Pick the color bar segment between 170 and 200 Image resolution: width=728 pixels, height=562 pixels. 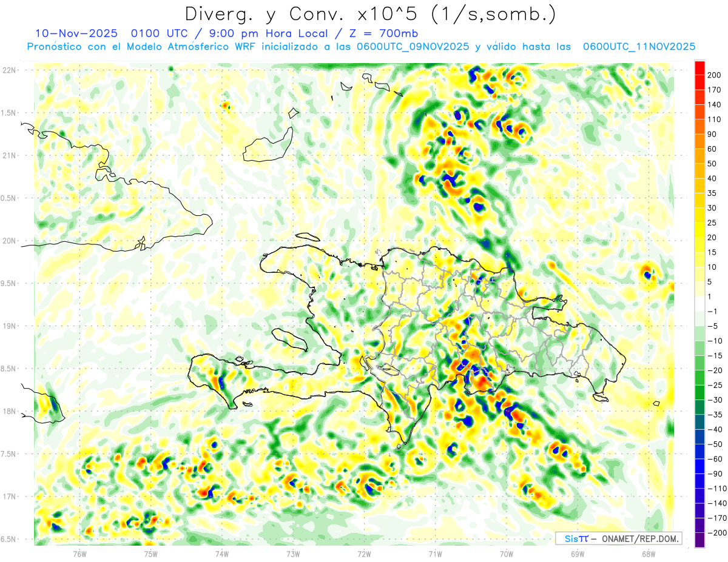pos(699,82)
